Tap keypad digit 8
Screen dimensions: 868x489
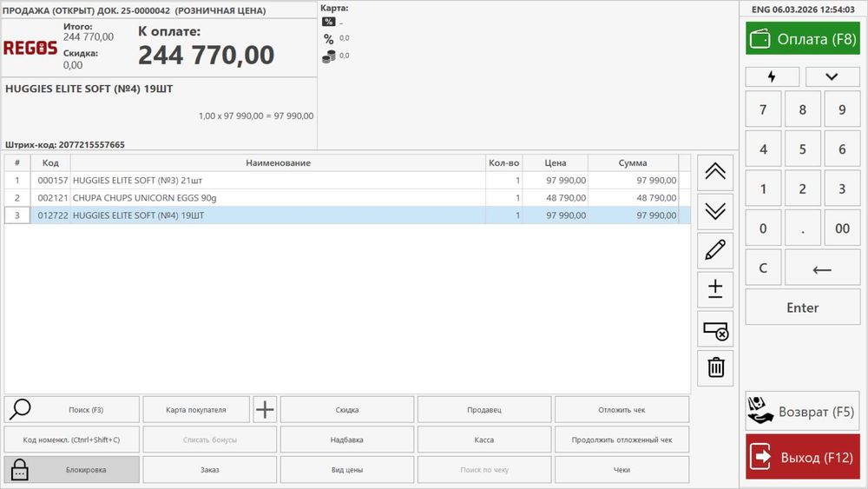803,109
